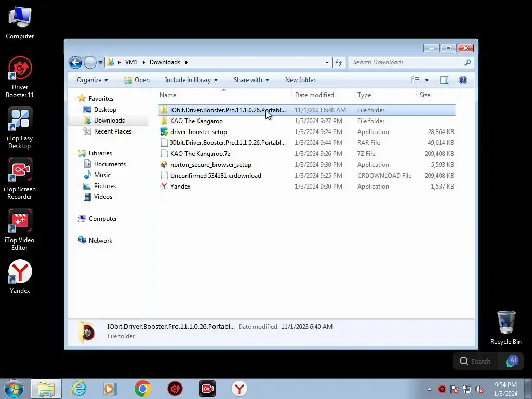Select Documents library
This screenshot has height=399, width=532.
tap(110, 164)
